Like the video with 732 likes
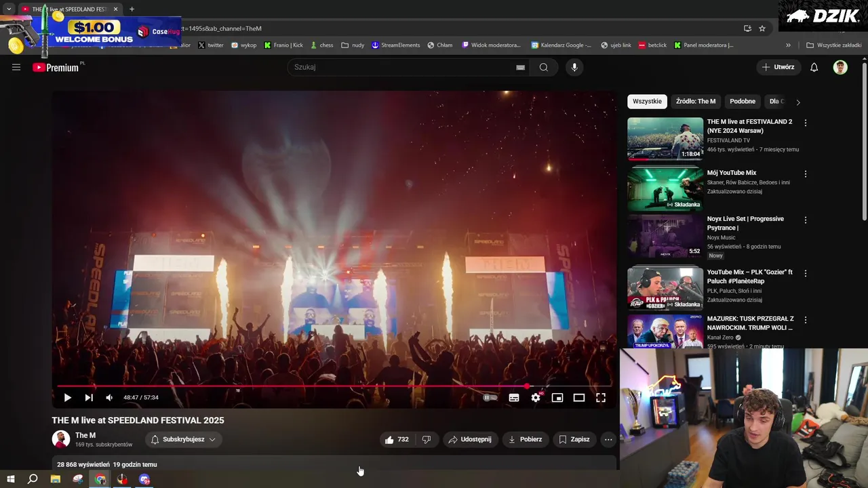 click(397, 439)
